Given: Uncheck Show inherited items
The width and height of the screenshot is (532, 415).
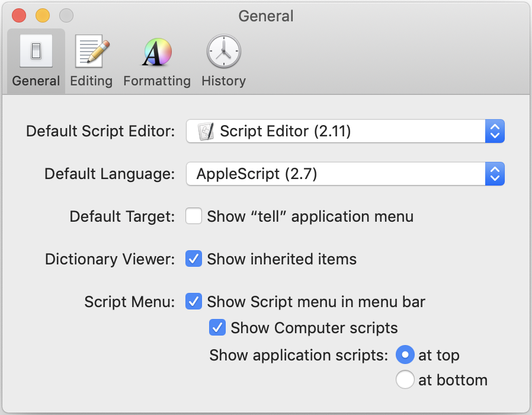Looking at the screenshot, I should pyautogui.click(x=194, y=259).
